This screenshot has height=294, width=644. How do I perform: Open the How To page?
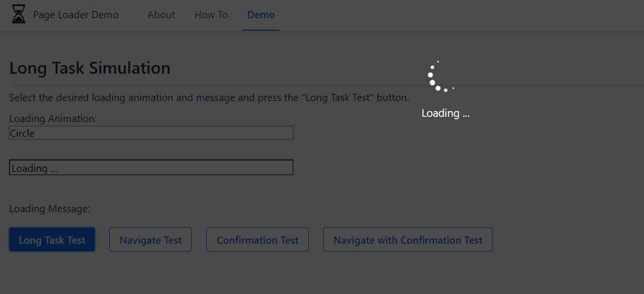[211, 15]
